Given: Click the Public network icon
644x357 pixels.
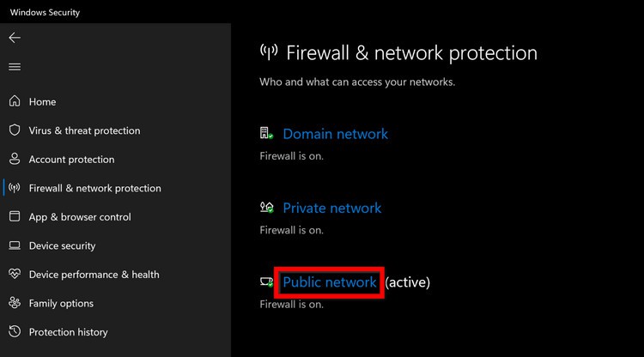Looking at the screenshot, I should (x=266, y=281).
